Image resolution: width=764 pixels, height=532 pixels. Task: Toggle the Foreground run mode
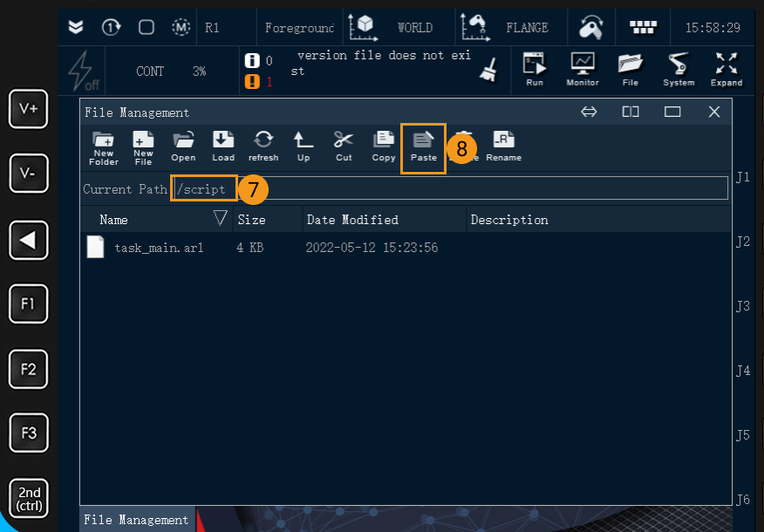[x=299, y=27]
